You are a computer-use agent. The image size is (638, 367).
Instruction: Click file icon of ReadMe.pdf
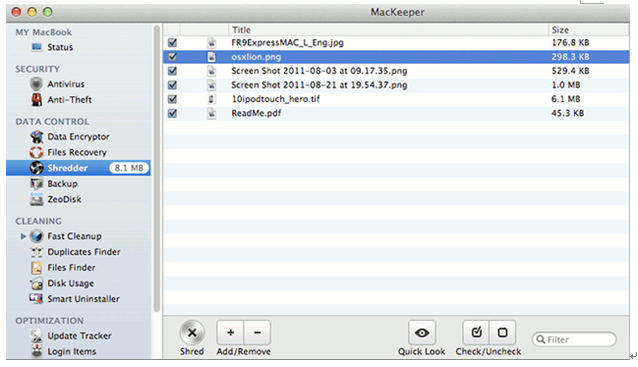pyautogui.click(x=212, y=113)
